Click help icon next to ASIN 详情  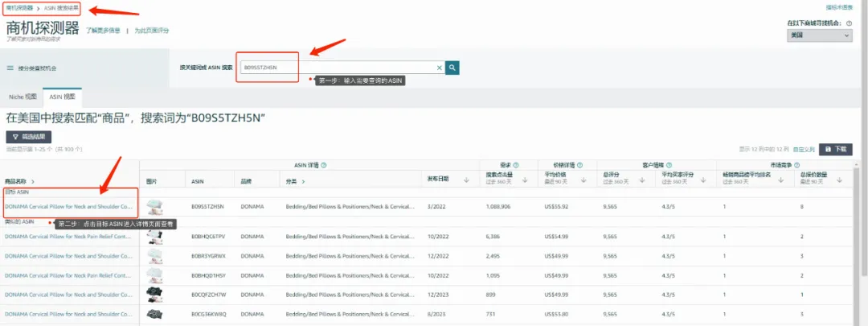(323, 165)
